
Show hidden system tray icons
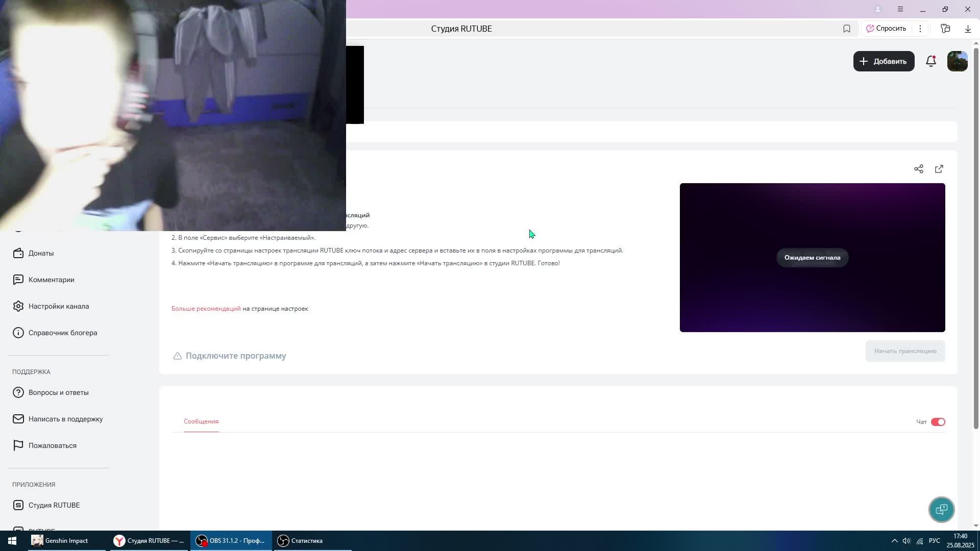(x=894, y=541)
